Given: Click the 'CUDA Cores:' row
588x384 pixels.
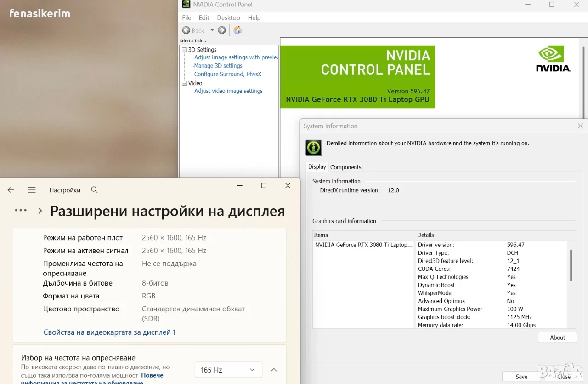Looking at the screenshot, I should coord(492,269).
